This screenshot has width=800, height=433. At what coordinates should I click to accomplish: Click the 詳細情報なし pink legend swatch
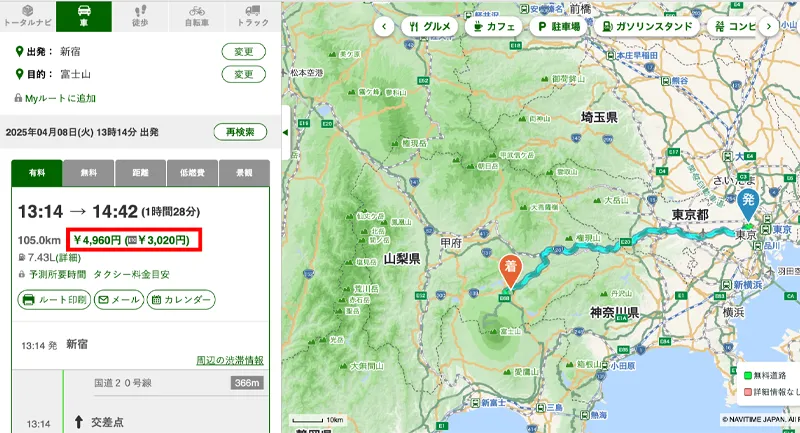(748, 392)
